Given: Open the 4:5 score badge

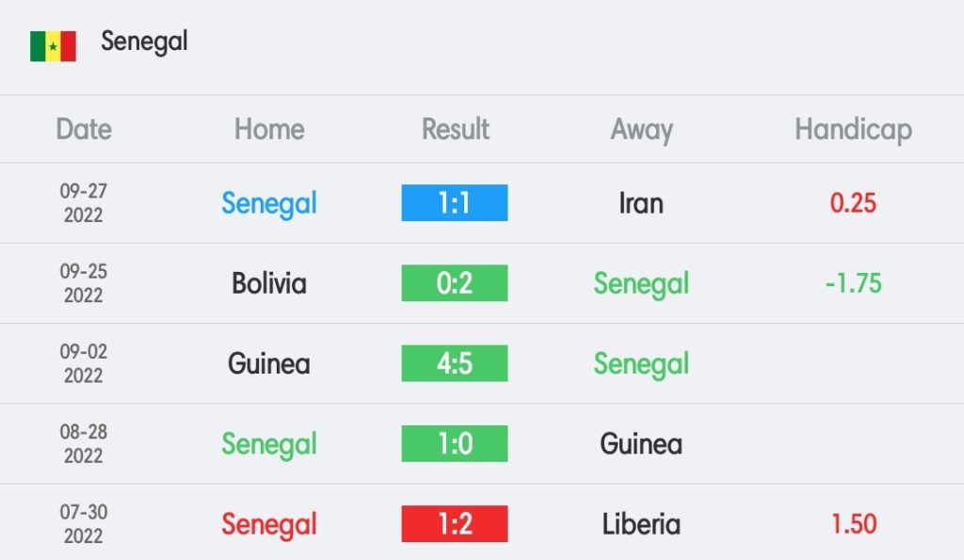Looking at the screenshot, I should 455,363.
